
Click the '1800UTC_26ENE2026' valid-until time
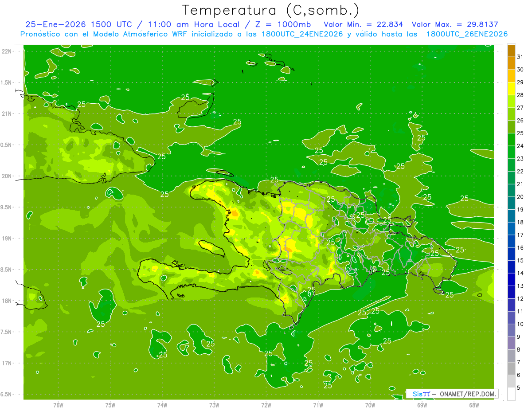click(467, 34)
